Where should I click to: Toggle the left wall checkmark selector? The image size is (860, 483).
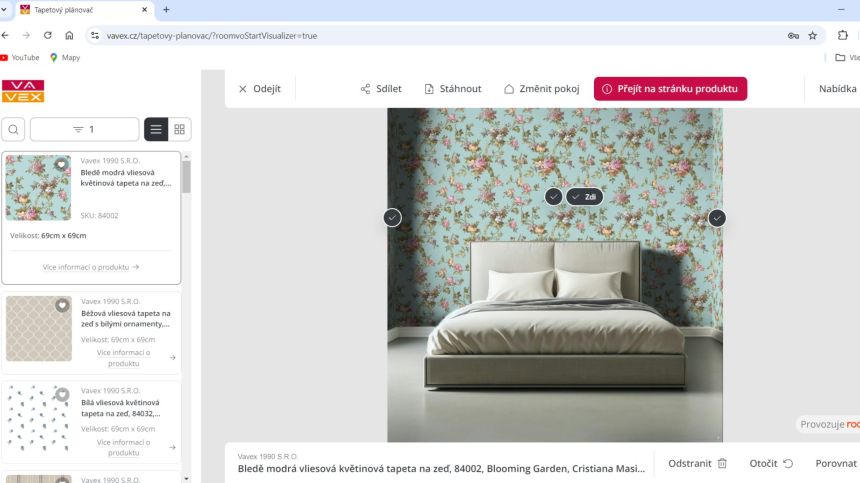392,218
